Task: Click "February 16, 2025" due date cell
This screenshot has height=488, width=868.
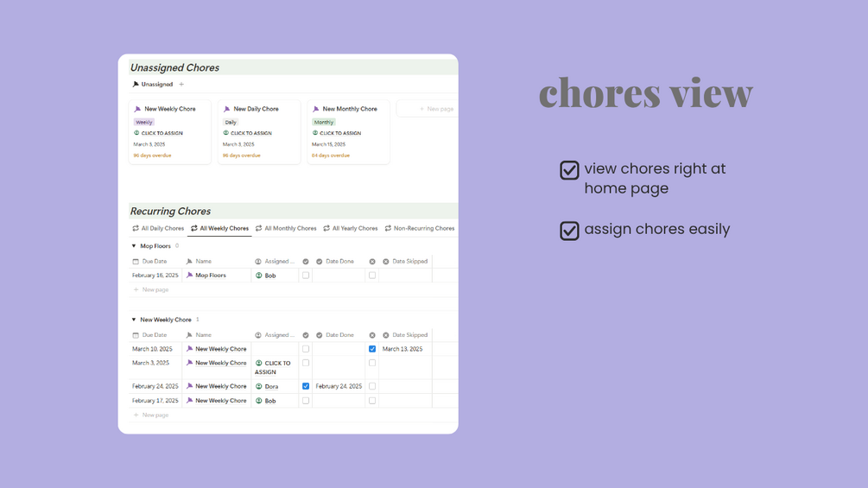Action: tap(155, 275)
